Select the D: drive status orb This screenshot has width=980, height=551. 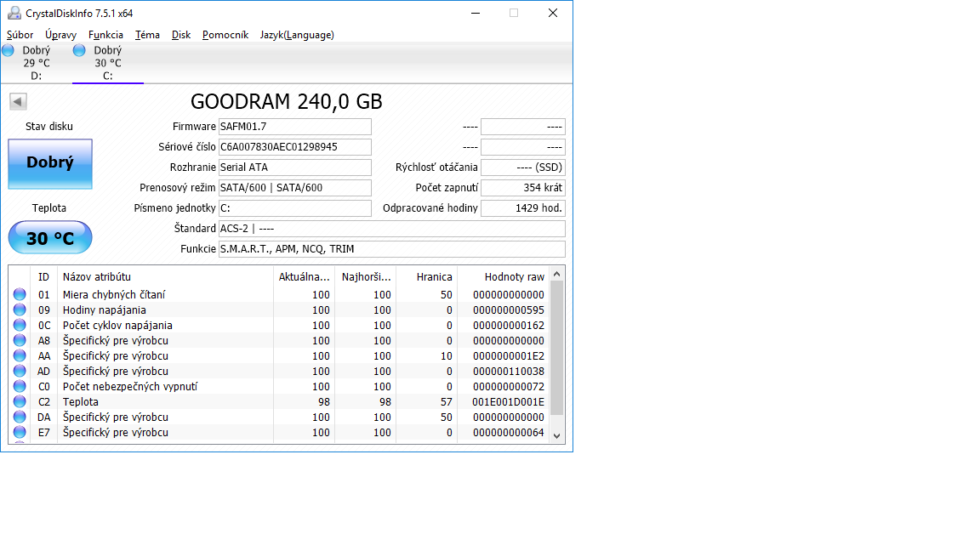coord(9,51)
